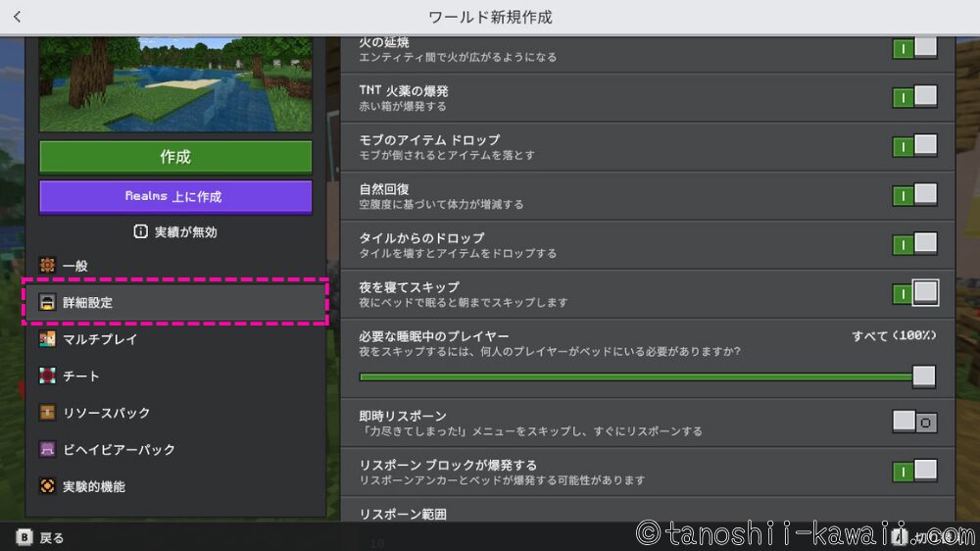Viewport: 980px width, 551px height.
Task: Turn off 夜を寝てスキップ switch
Action: pyautogui.click(x=915, y=293)
